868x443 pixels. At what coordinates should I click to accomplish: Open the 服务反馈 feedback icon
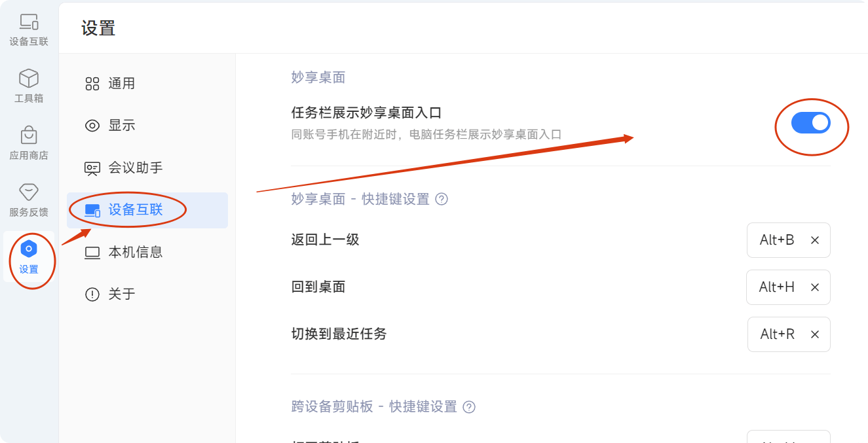pyautogui.click(x=29, y=200)
